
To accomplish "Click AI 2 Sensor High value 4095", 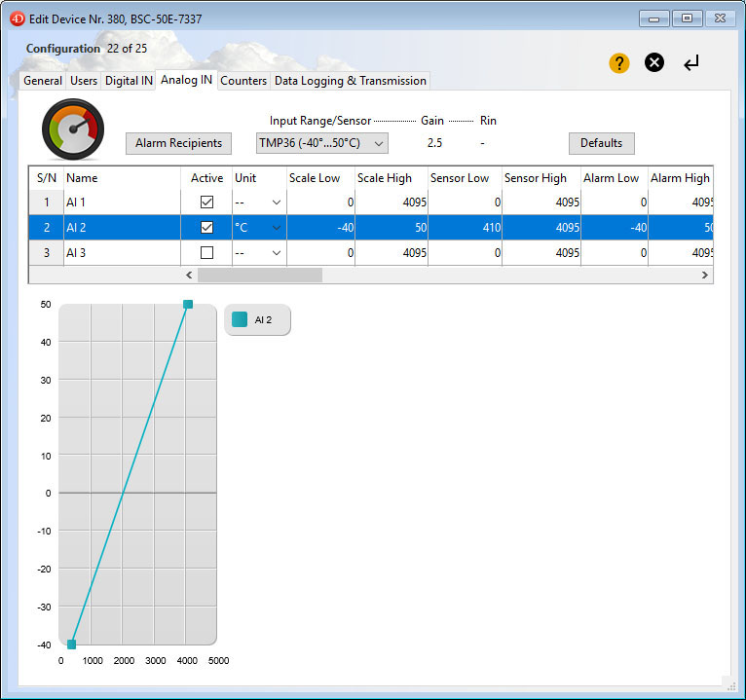I will click(x=541, y=227).
